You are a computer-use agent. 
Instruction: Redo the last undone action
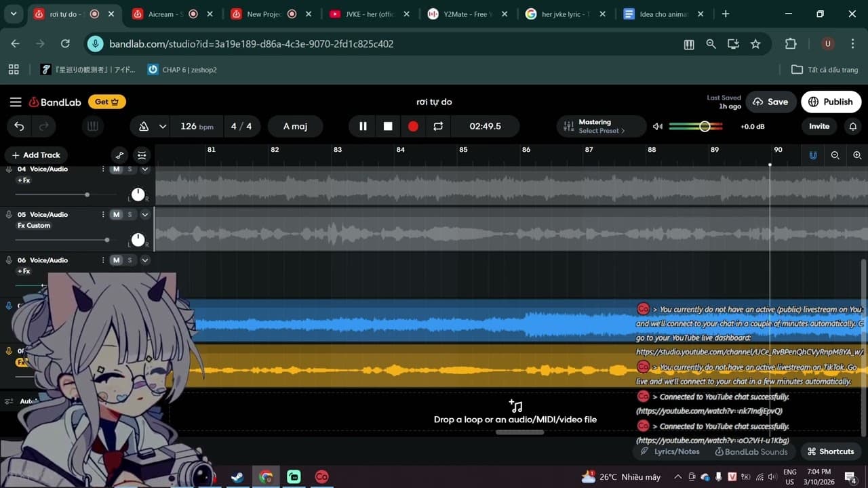44,126
